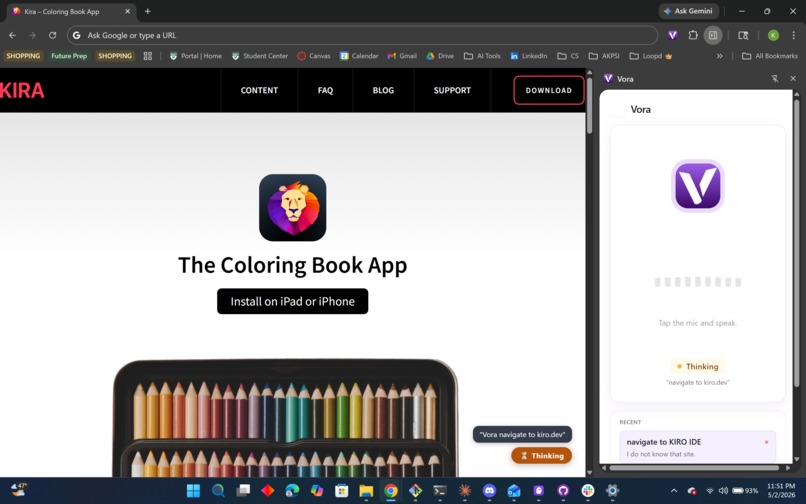Open the Portal | Home bookmark

coord(196,56)
